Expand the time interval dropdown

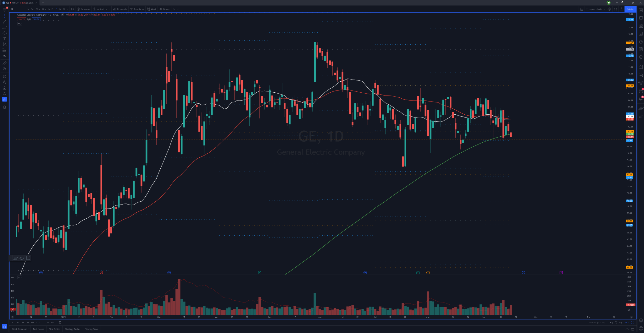coord(67,9)
